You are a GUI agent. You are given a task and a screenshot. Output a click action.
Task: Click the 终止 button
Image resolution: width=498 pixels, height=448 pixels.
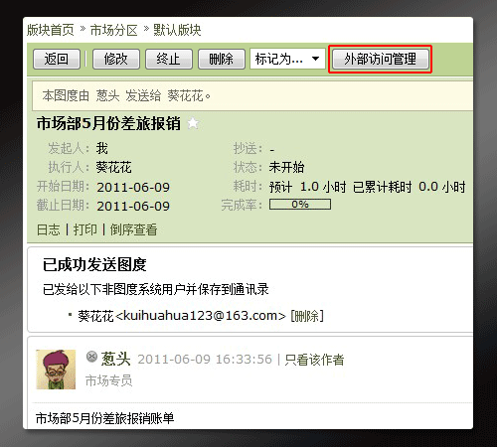[169, 59]
